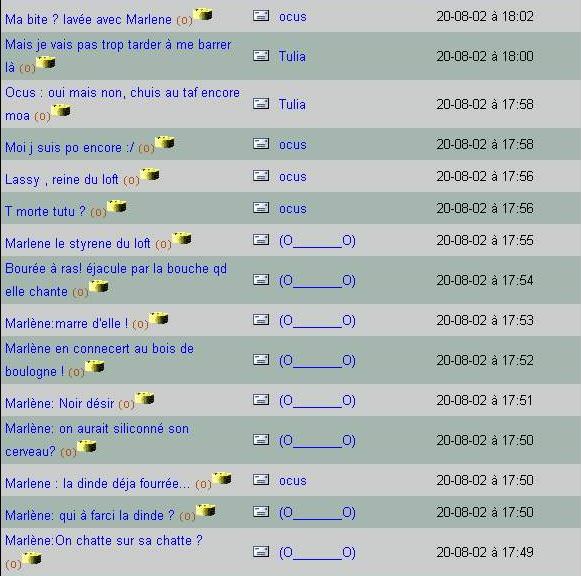The image size is (581, 576).
Task: Click the cheese icon after "siliconné son cerveau?"
Action: coord(87,446)
